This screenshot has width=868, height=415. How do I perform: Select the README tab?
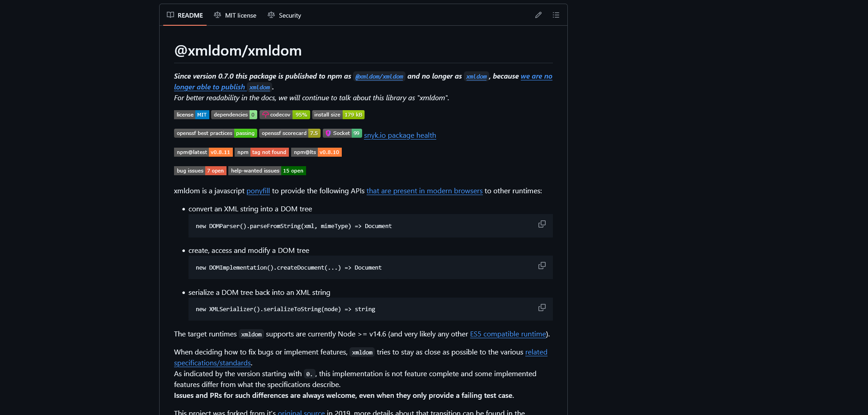click(x=184, y=15)
